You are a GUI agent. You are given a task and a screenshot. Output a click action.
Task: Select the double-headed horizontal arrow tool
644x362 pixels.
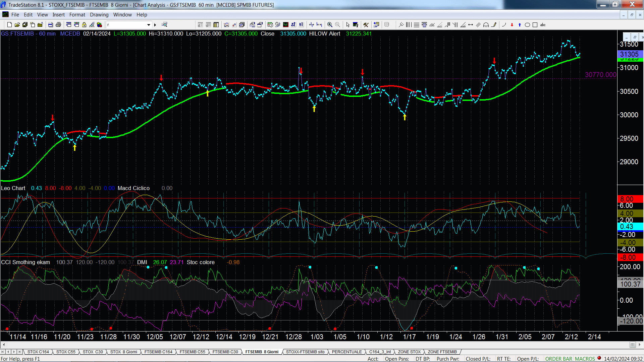(x=471, y=25)
